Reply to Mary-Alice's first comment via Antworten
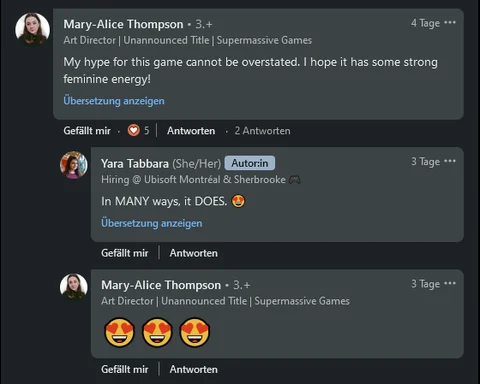 tap(191, 131)
